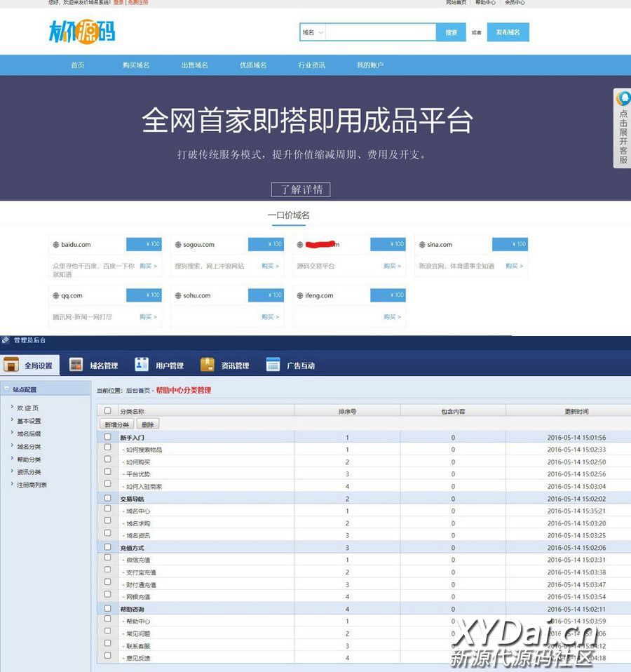This screenshot has width=631, height=672.
Task: Click the globe icon beside baidu.com
Action: (x=56, y=245)
